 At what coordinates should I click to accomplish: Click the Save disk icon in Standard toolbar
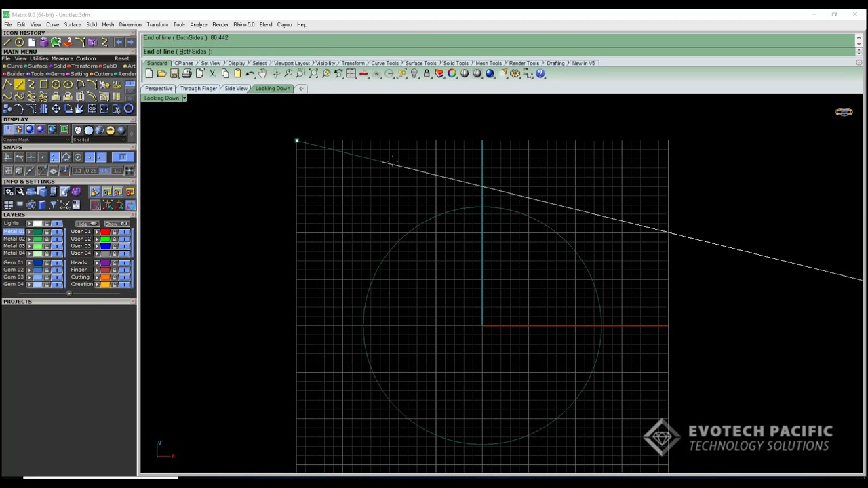click(x=174, y=73)
